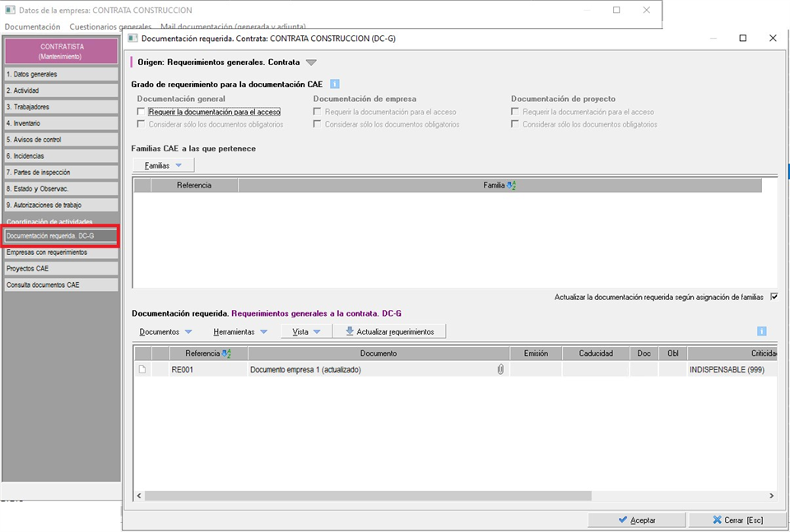Screen dimensions: 790x532
Task: Select 4. Inventario in sidebar
Action: [x=61, y=123]
